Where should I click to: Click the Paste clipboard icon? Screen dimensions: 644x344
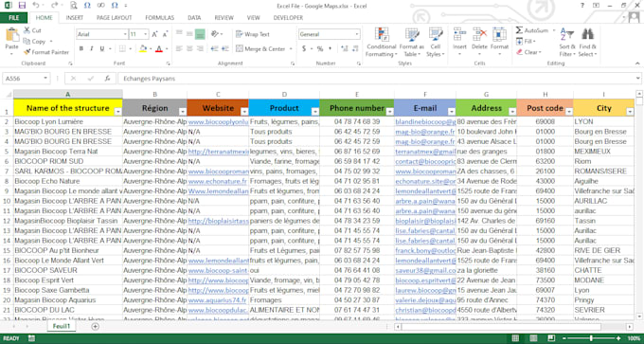pos(12,35)
